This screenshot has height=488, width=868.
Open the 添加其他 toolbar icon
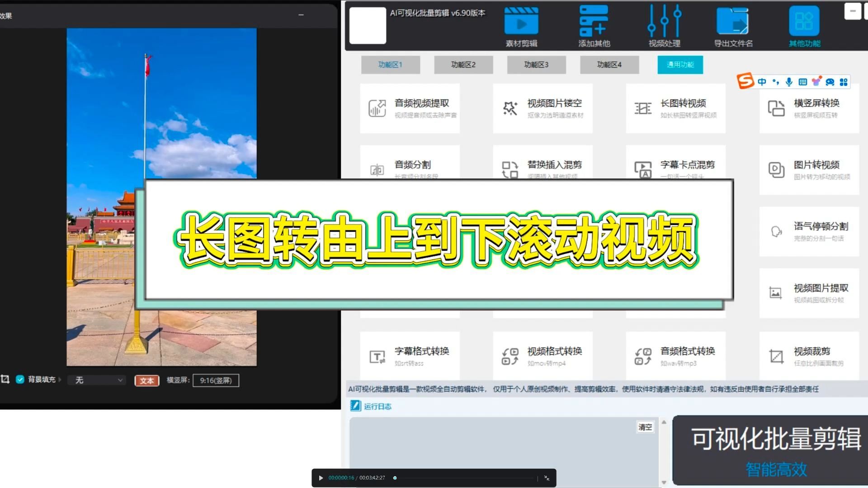(x=594, y=21)
